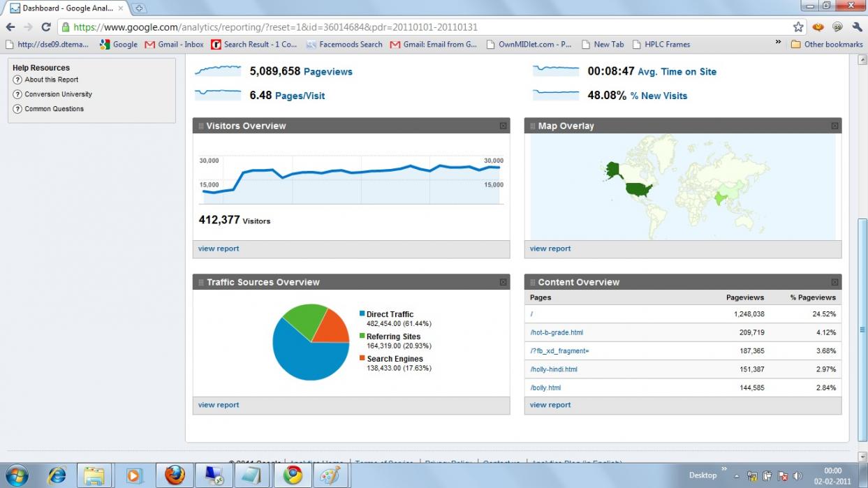Screen dimensions: 868x488
Task: View report for Traffic Sources Overview
Action: (219, 405)
